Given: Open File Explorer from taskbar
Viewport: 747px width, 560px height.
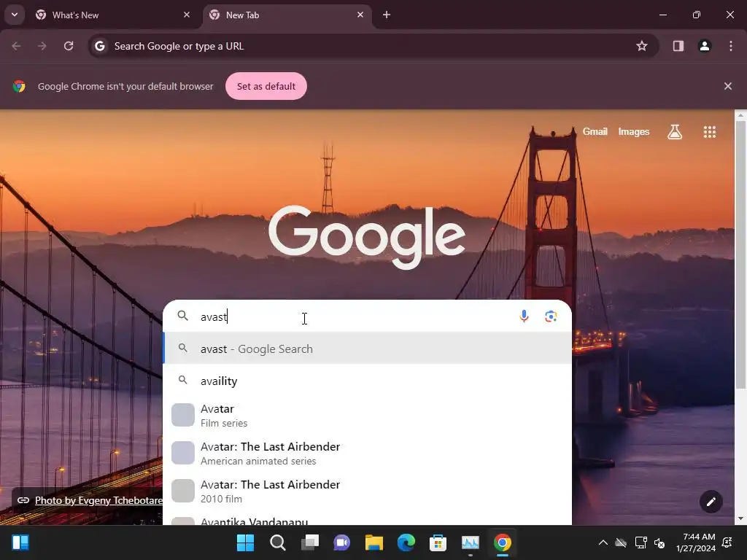Looking at the screenshot, I should point(374,542).
